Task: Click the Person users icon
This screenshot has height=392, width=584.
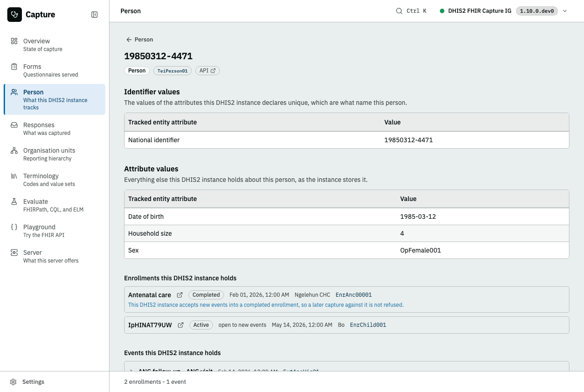Action: tap(14, 92)
